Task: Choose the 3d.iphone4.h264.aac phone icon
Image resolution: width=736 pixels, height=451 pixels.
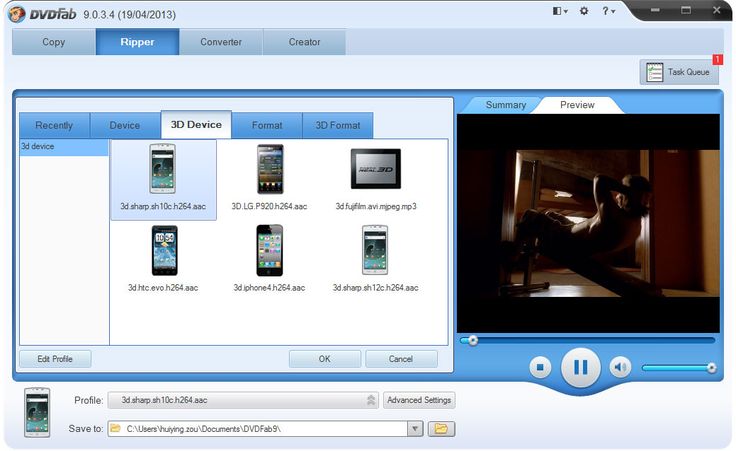Action: (x=269, y=250)
